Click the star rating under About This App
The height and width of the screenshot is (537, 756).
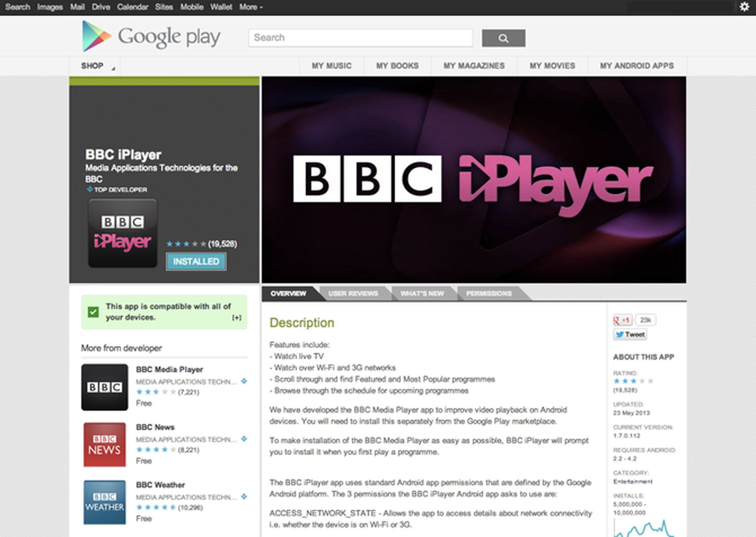tap(633, 381)
